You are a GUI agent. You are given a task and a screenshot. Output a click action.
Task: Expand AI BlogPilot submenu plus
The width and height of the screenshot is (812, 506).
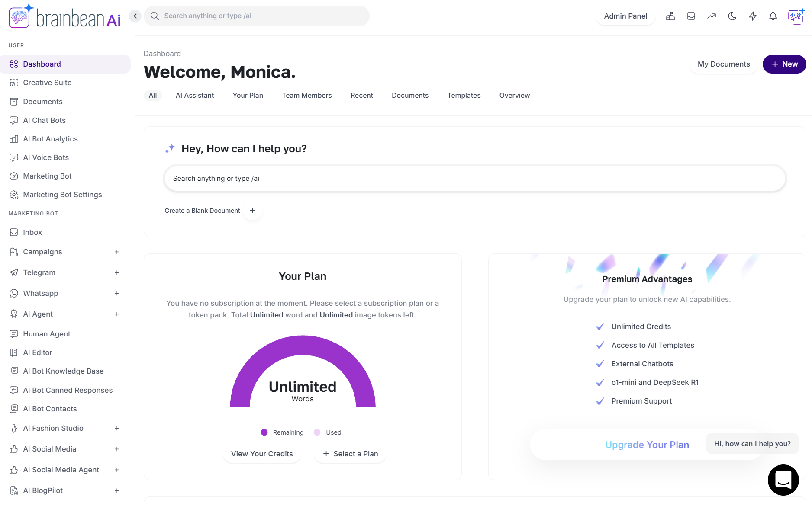point(117,490)
